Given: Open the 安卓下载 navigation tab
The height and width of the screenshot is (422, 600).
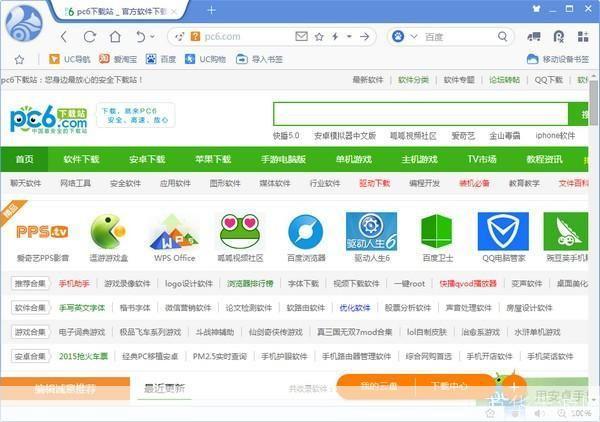Looking at the screenshot, I should 147,159.
